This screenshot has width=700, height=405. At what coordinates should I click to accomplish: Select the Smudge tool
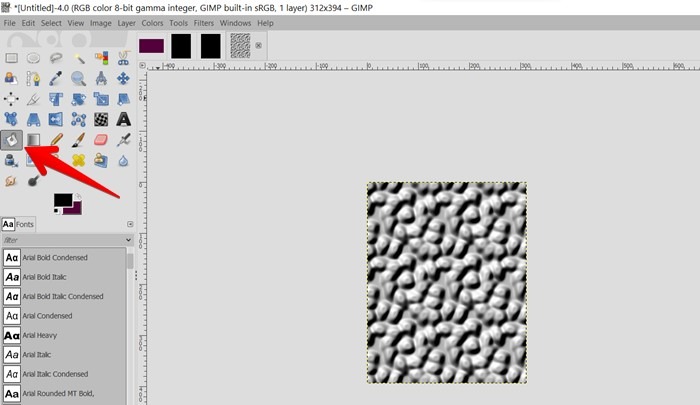coord(11,181)
